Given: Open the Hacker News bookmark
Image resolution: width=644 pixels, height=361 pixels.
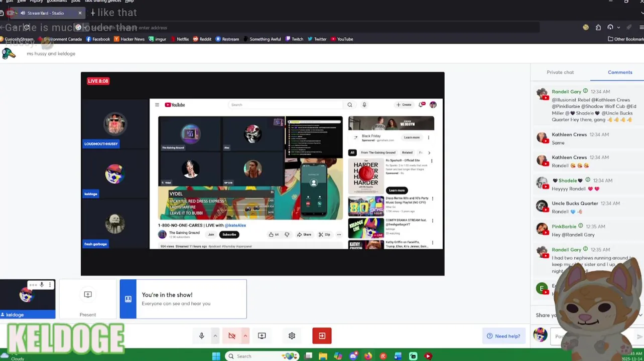Looking at the screenshot, I should 129,39.
